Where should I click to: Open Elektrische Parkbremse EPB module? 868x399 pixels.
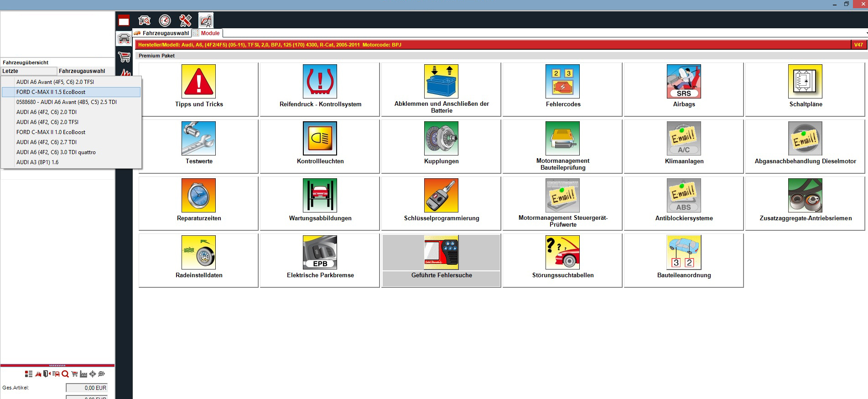(x=320, y=260)
